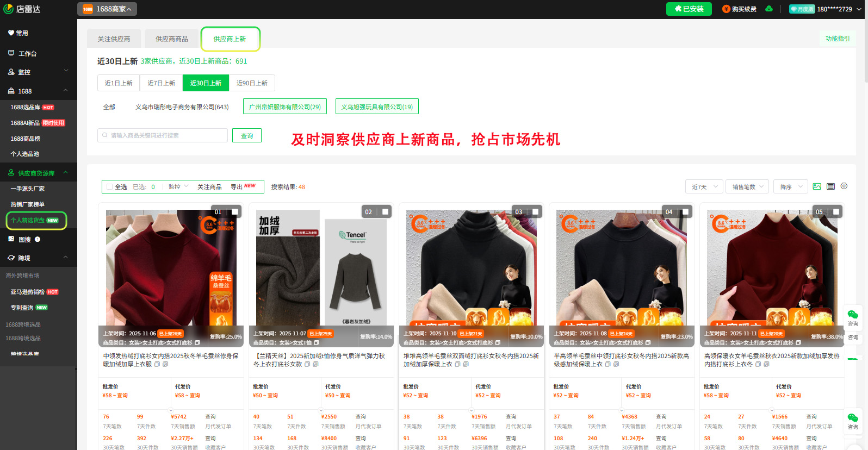This screenshot has height=450, width=868.
Task: Tick the checkbox on product 01
Action: [235, 212]
